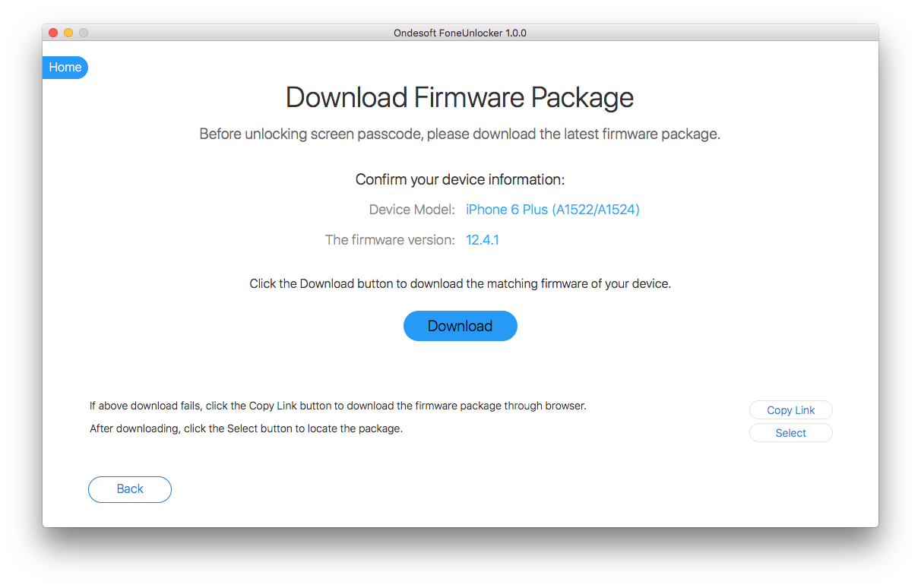The width and height of the screenshot is (921, 588).
Task: Click the Download Firmware Package heading
Action: coord(460,98)
